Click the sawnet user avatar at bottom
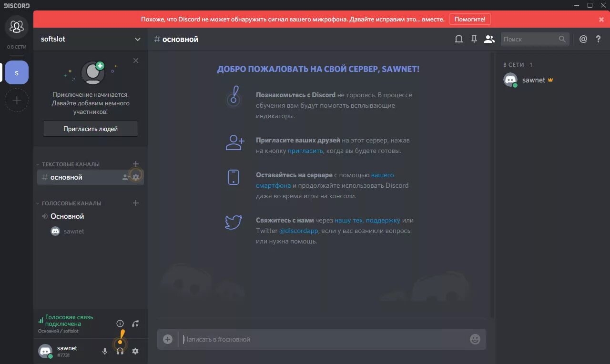The width and height of the screenshot is (610, 364). pos(46,351)
